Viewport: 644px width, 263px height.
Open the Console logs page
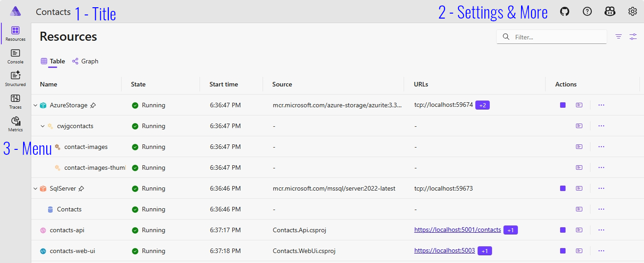pyautogui.click(x=15, y=57)
